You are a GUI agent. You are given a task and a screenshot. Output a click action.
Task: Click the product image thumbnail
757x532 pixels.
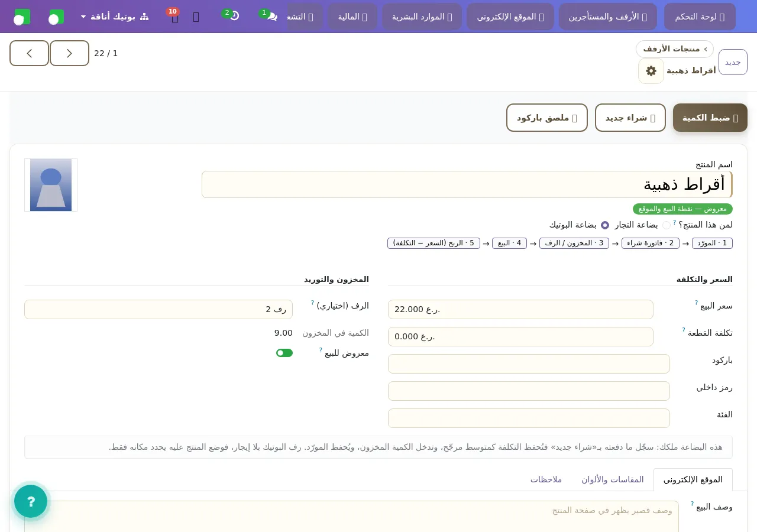[51, 185]
